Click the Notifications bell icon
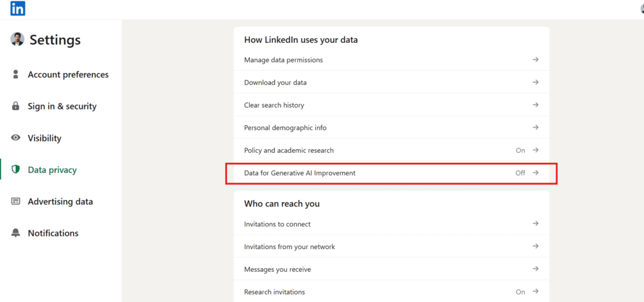Screen dimensions: 644x302 16,233
